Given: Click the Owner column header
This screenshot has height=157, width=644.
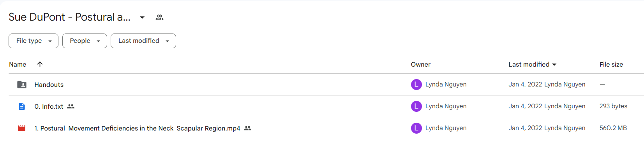Looking at the screenshot, I should click(x=420, y=65).
